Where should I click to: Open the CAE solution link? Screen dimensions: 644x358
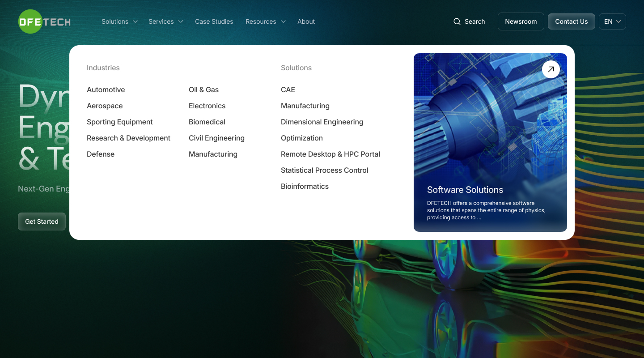288,89
